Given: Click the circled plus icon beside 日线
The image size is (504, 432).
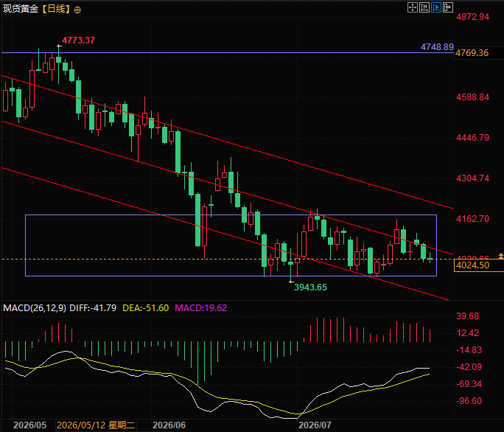Looking at the screenshot, I should [x=77, y=10].
